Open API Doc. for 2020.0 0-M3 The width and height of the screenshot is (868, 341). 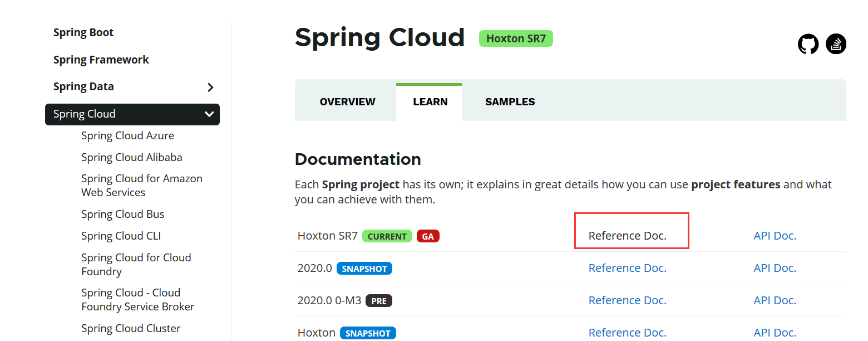(775, 300)
